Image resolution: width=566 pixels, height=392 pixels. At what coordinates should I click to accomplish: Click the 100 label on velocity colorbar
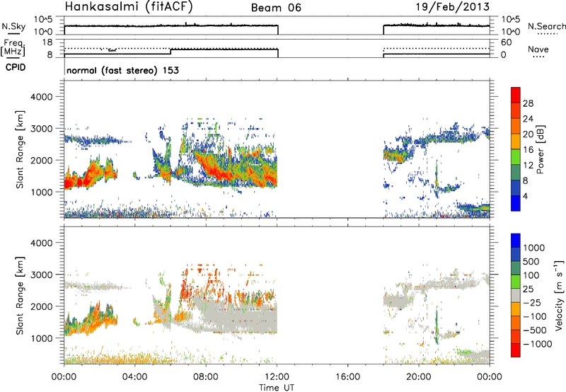[x=531, y=275]
